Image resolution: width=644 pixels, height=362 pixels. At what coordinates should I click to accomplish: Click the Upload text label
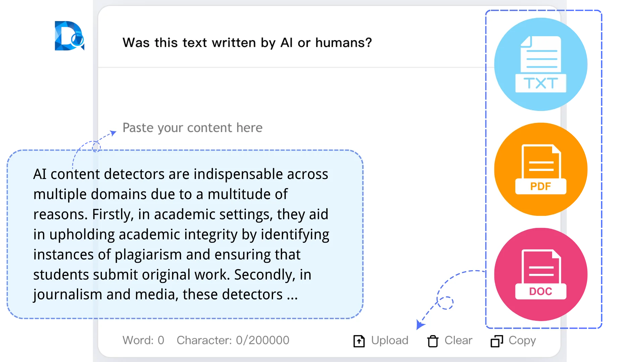point(389,340)
